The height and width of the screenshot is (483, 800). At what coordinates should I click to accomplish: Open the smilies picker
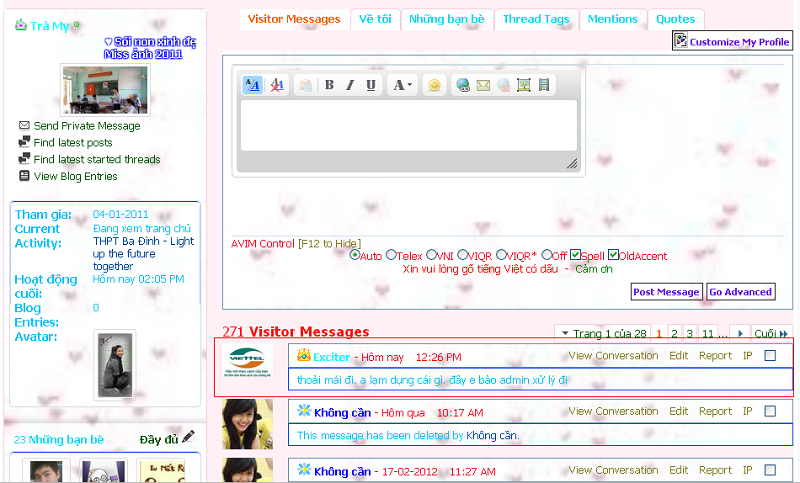pyautogui.click(x=434, y=86)
